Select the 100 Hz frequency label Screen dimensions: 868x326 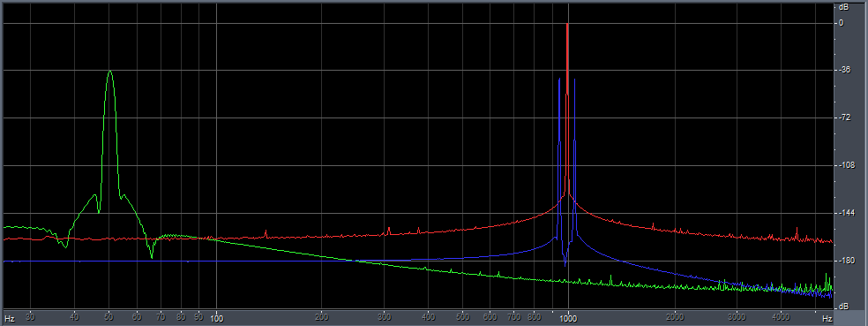click(x=216, y=319)
